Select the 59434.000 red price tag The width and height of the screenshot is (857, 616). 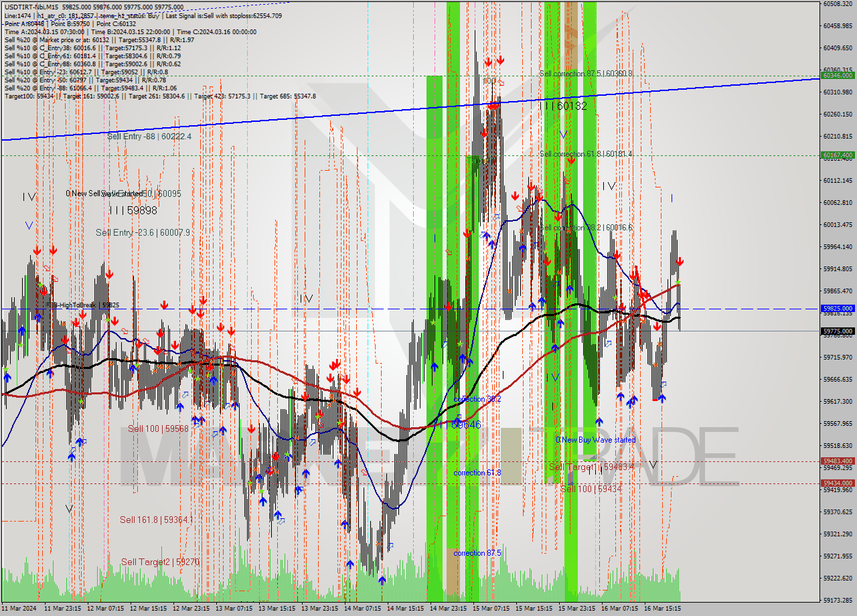coord(838,483)
